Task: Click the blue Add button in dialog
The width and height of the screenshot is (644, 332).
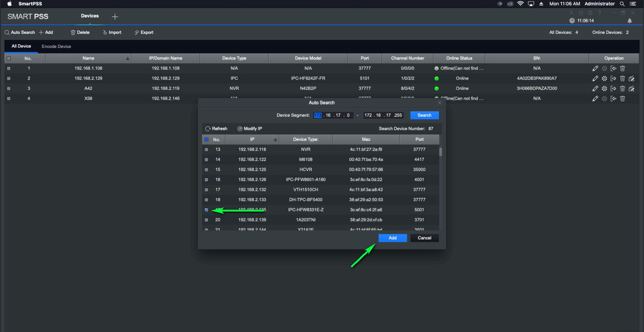Action: point(392,238)
